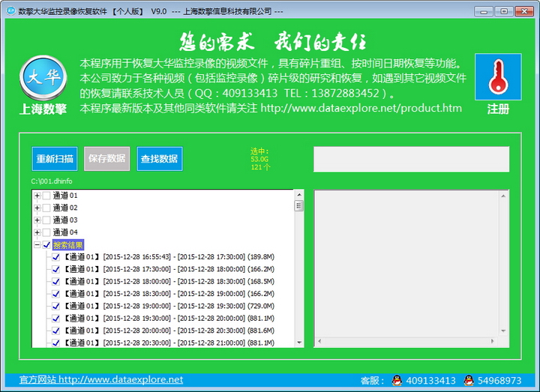Click the right panel scroll up arrow
540x392 pixels.
[503, 196]
